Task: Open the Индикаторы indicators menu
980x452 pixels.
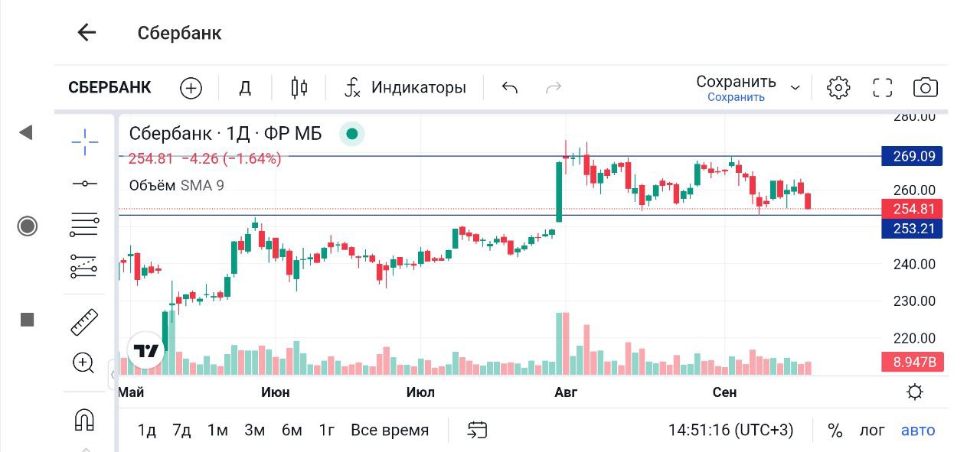Action: pos(405,88)
